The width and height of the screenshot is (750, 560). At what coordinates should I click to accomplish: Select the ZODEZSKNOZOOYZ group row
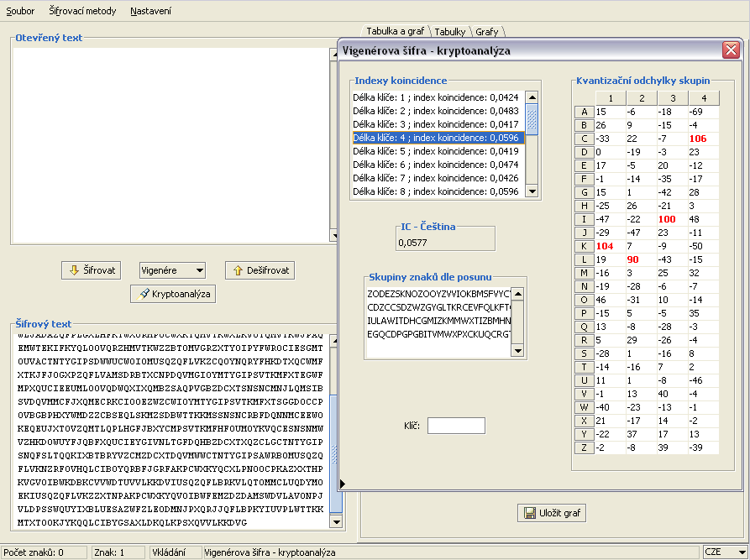[x=438, y=294]
